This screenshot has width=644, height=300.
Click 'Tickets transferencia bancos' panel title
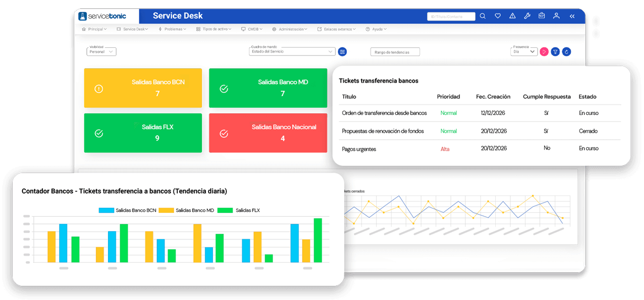pos(378,81)
